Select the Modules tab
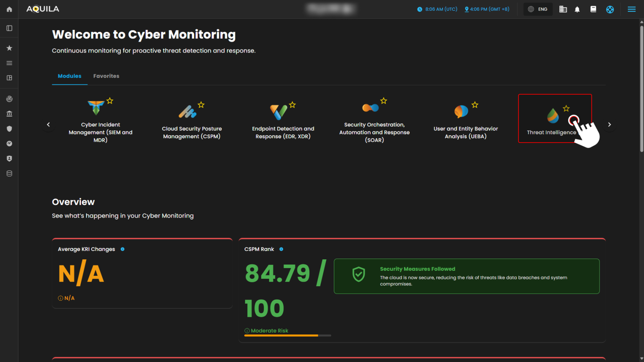 click(x=69, y=76)
